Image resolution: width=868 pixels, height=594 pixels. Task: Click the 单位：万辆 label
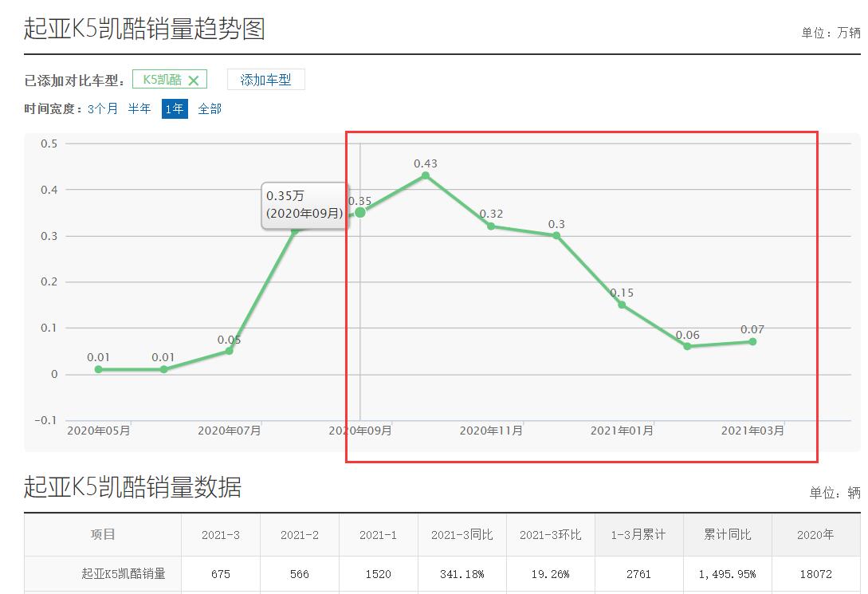pos(831,33)
